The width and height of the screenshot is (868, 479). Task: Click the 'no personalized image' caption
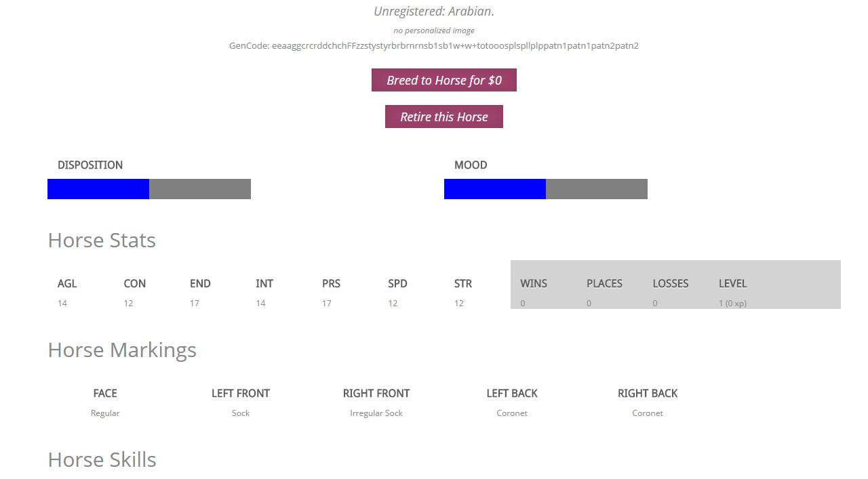coord(434,30)
